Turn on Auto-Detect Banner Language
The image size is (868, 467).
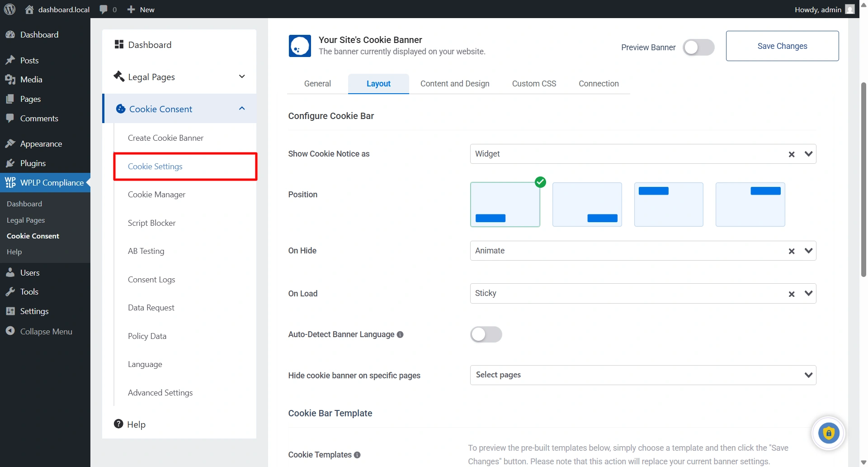(x=486, y=334)
